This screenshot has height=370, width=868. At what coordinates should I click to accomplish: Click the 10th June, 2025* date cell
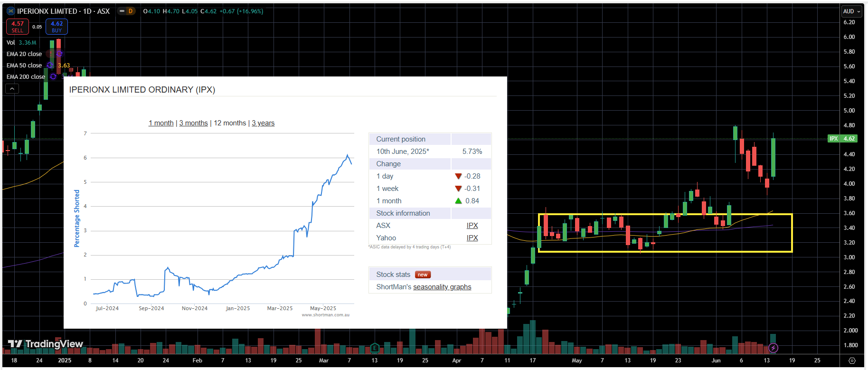pyautogui.click(x=403, y=152)
